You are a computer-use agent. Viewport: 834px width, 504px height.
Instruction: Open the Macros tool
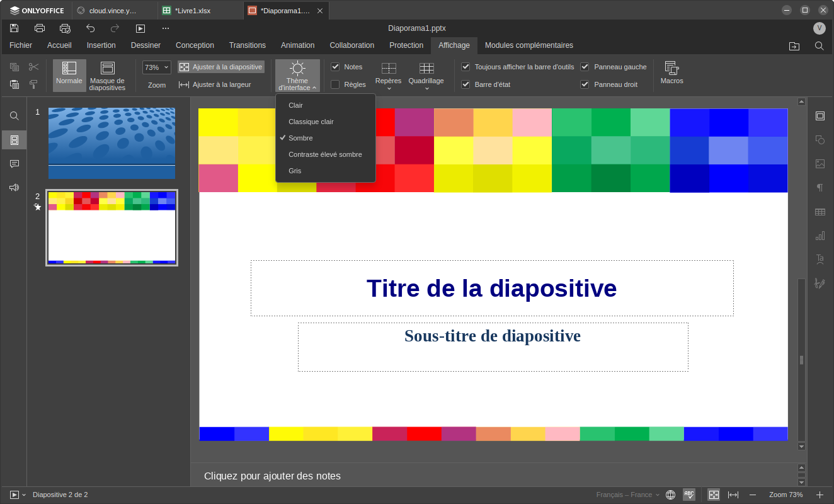[671, 73]
